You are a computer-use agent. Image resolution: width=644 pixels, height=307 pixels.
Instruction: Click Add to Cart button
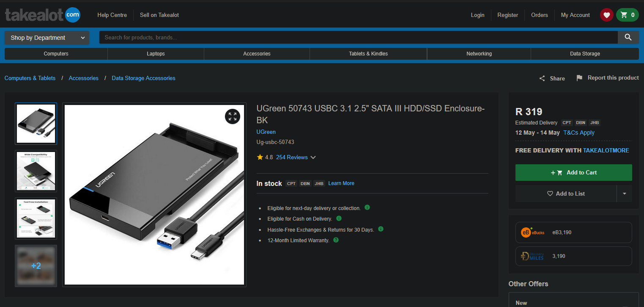(x=573, y=172)
